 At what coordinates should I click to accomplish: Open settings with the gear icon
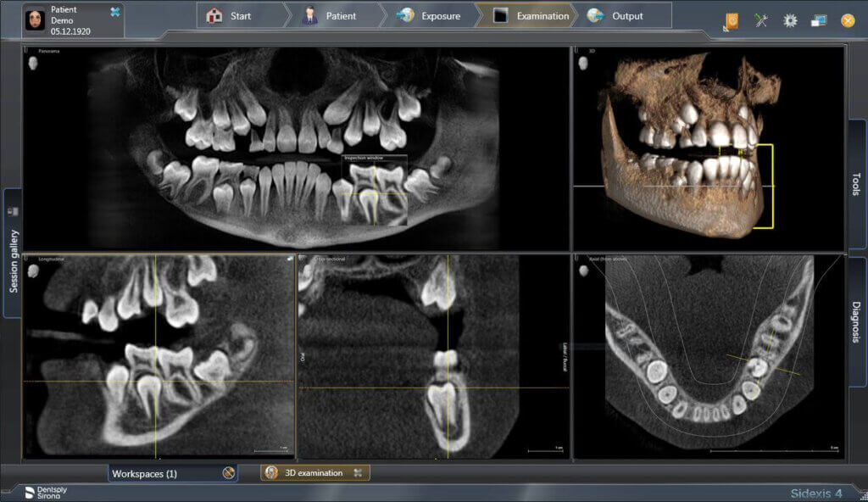pos(790,20)
